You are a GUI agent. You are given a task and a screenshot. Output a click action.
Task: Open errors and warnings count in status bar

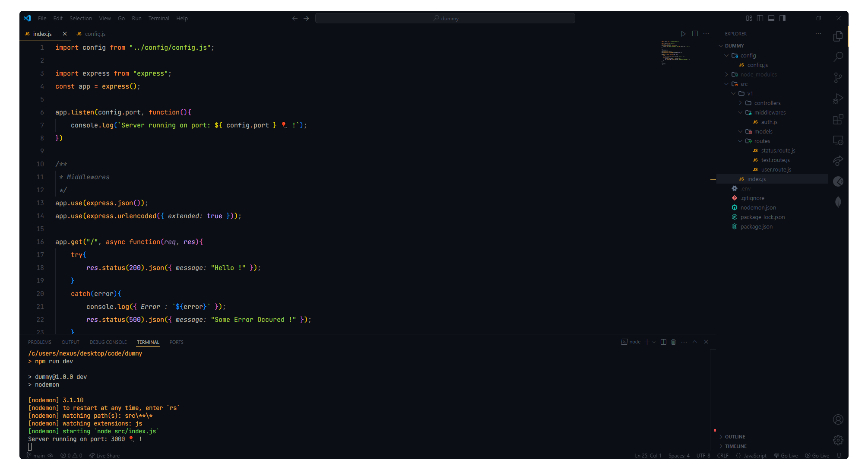pyautogui.click(x=71, y=456)
